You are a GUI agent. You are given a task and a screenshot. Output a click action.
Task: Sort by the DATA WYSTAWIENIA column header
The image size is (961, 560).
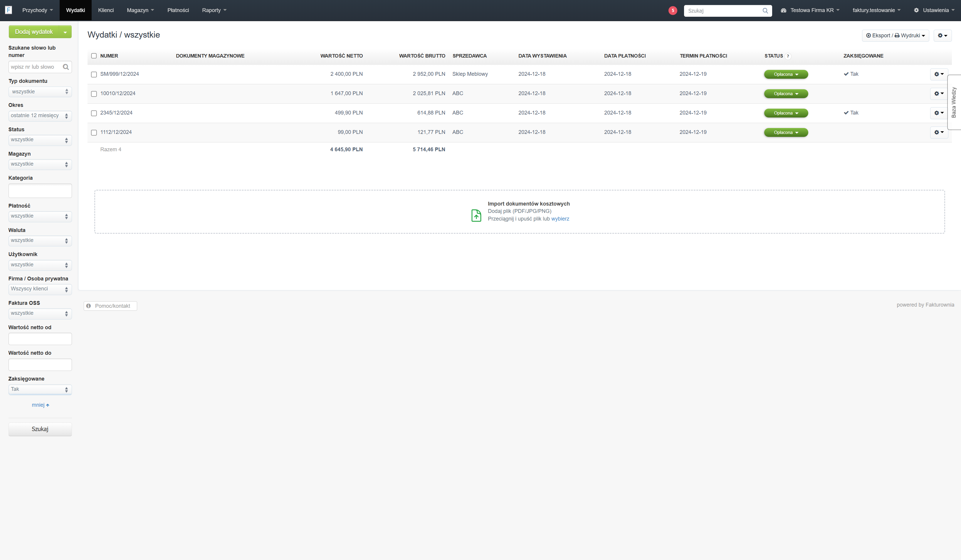542,56
